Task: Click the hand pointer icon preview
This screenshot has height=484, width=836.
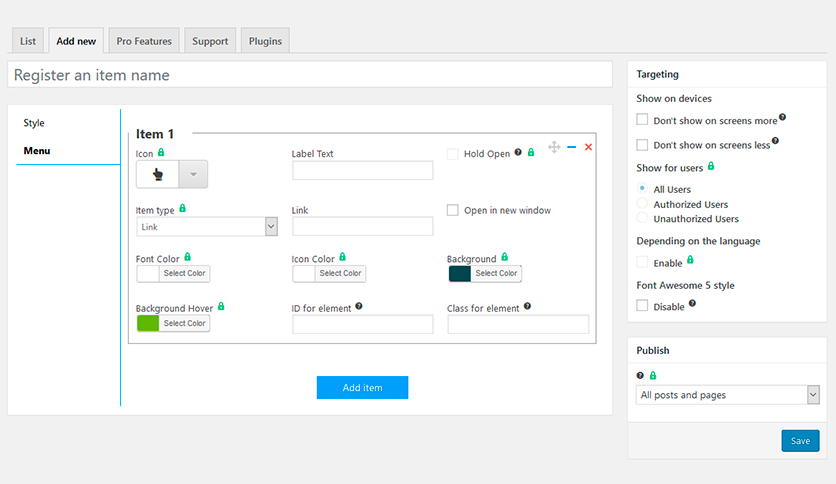Action: point(157,173)
